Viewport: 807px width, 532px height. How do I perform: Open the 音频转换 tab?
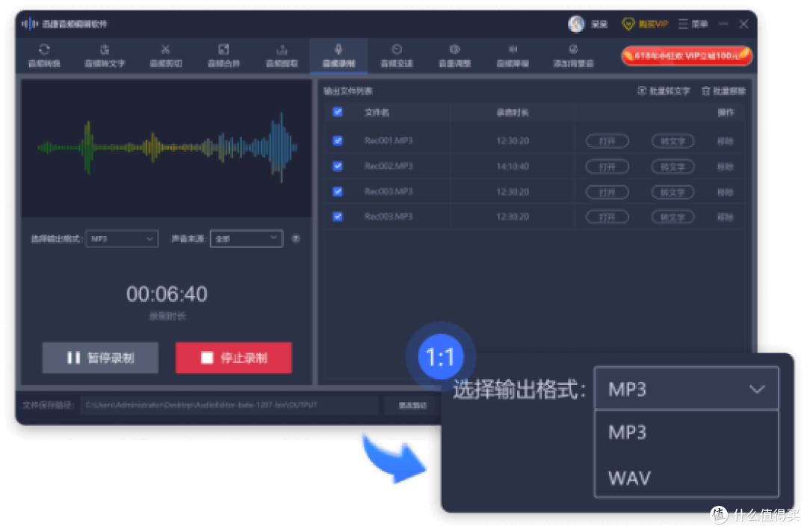(44, 55)
